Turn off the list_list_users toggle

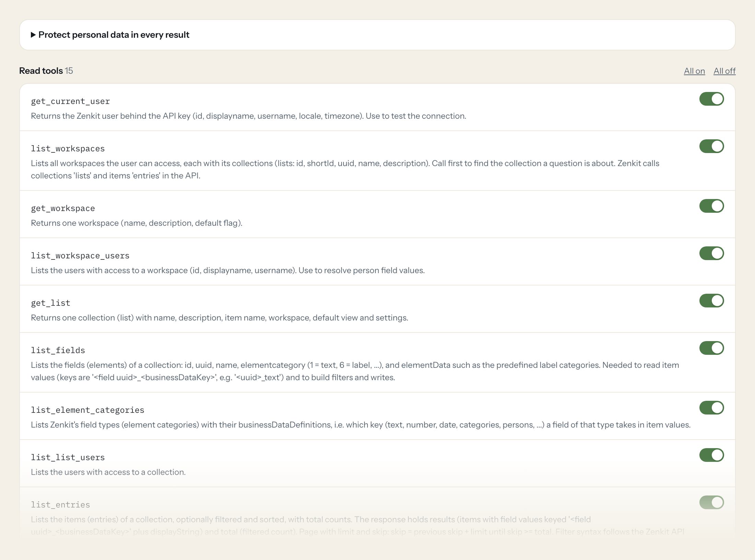[711, 455]
